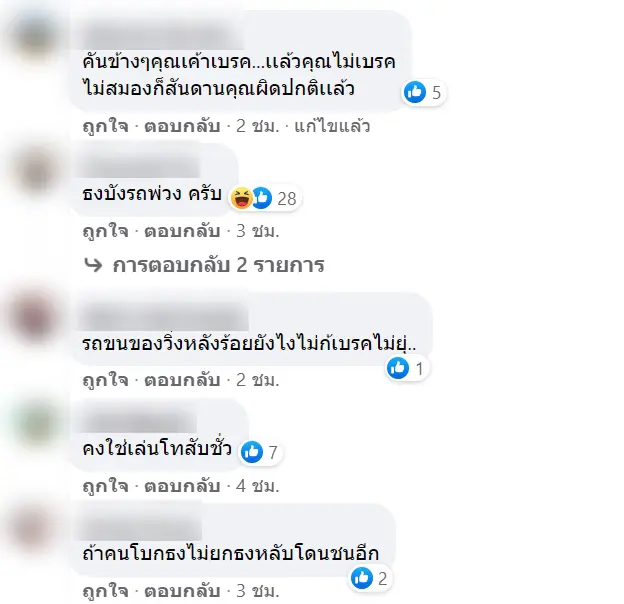Click the 4 ชม. timestamp link
This screenshot has width=624, height=604.
[x=257, y=486]
